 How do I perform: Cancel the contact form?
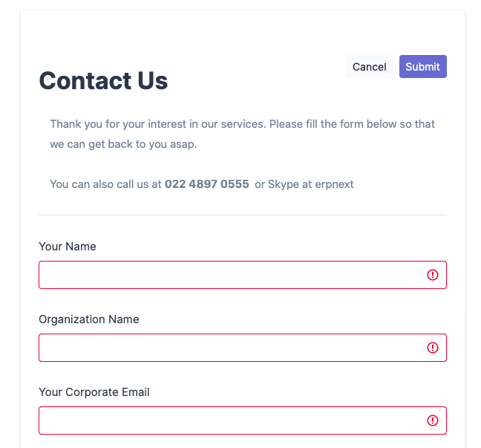click(370, 67)
